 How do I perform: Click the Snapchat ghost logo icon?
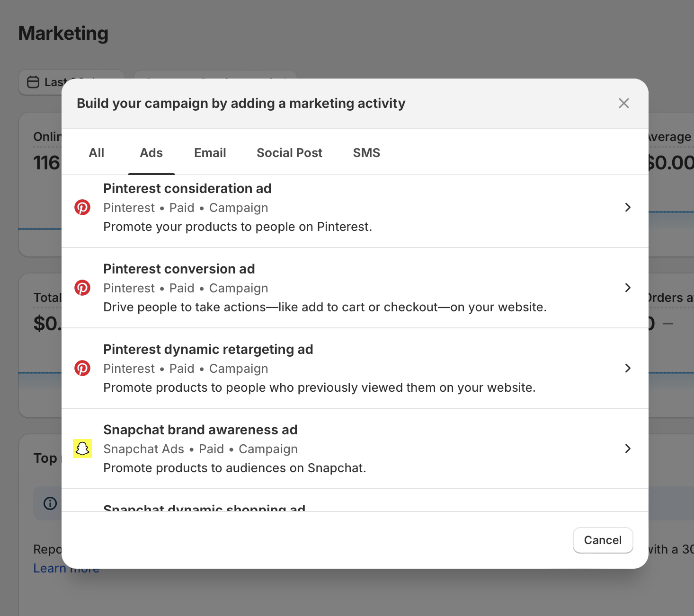pyautogui.click(x=82, y=449)
